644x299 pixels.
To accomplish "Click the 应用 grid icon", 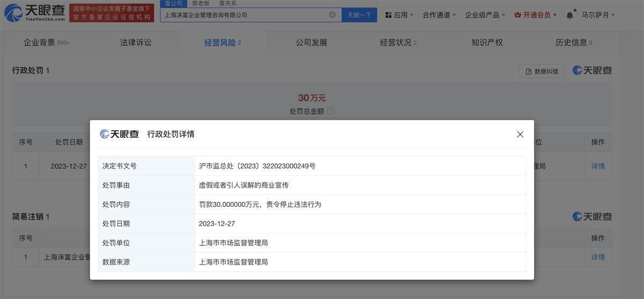I will point(389,15).
